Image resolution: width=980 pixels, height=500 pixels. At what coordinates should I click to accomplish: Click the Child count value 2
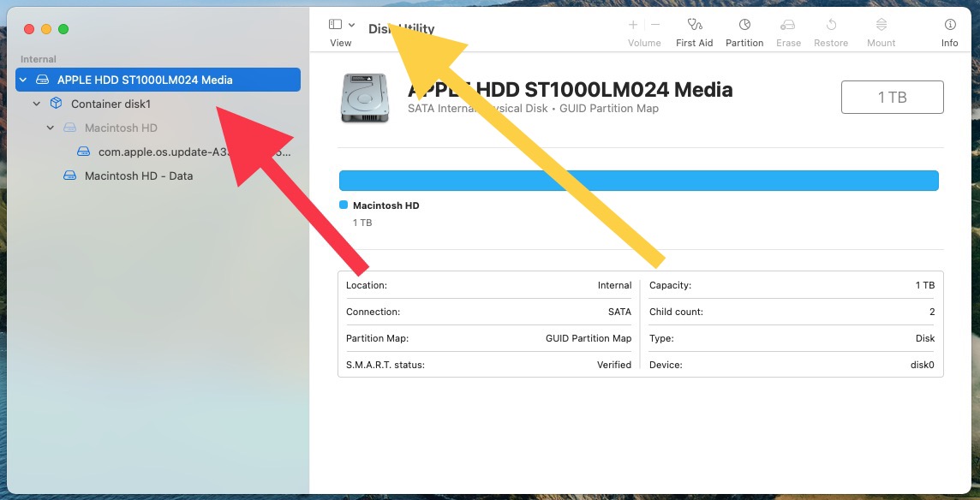[932, 312]
